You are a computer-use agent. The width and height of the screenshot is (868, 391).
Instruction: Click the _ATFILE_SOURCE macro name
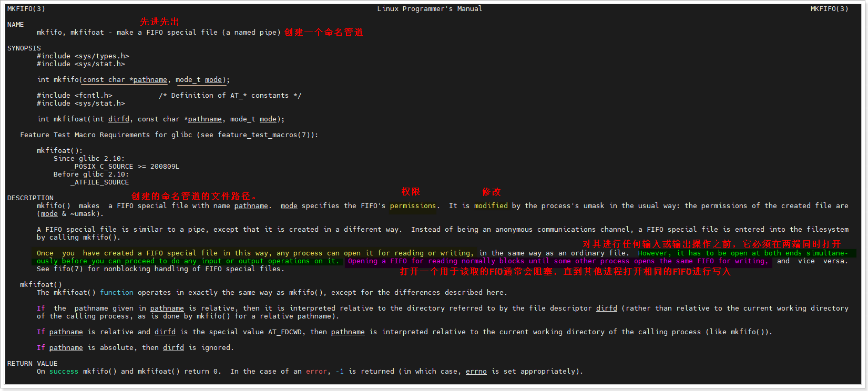99,182
